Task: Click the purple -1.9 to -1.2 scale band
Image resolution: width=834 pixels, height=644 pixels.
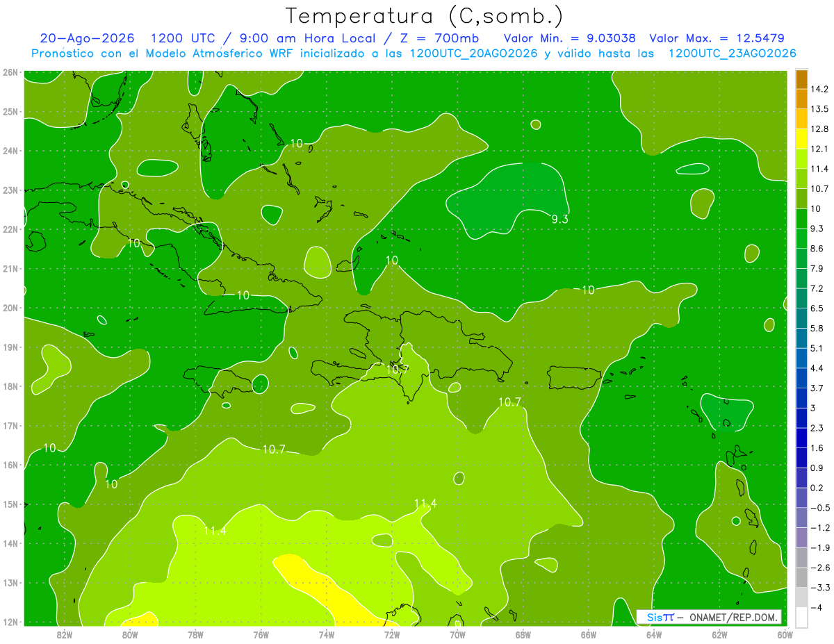Action: pyautogui.click(x=801, y=537)
